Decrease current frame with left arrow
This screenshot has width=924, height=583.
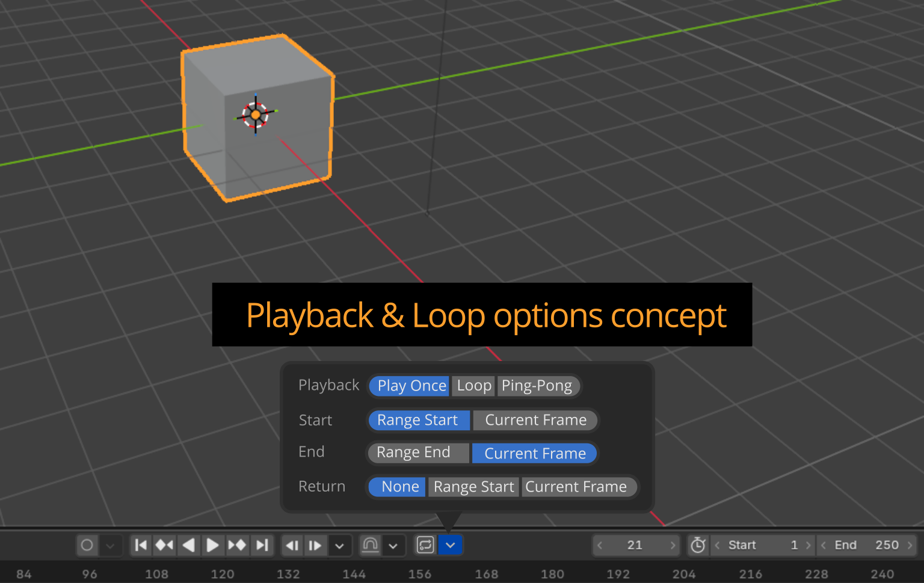tap(600, 545)
